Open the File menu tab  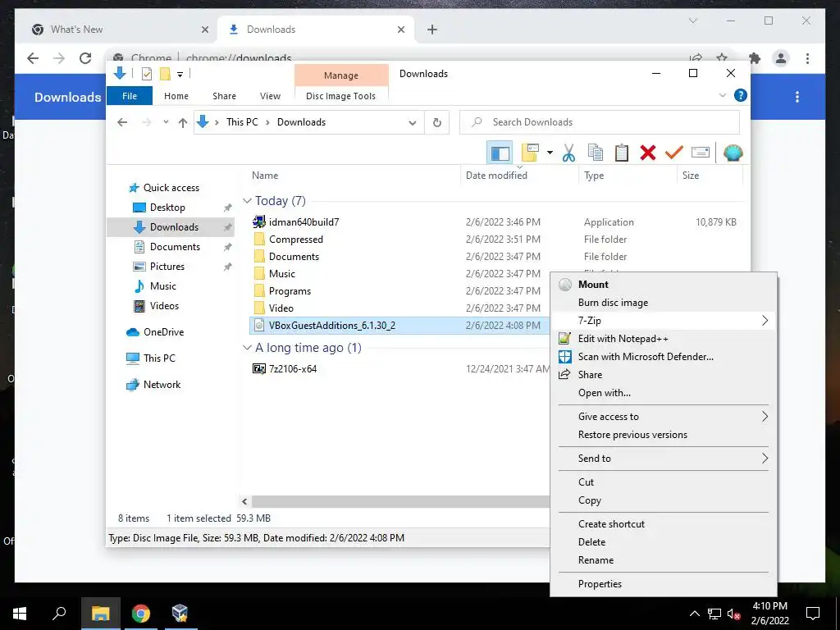click(130, 96)
